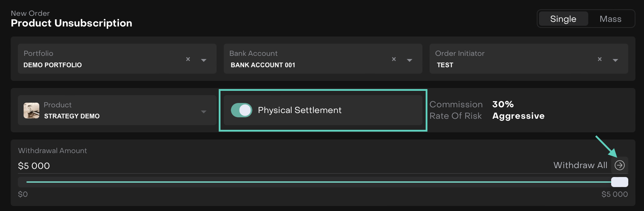Open the Product dropdown list
The height and width of the screenshot is (211, 644).
click(x=204, y=112)
